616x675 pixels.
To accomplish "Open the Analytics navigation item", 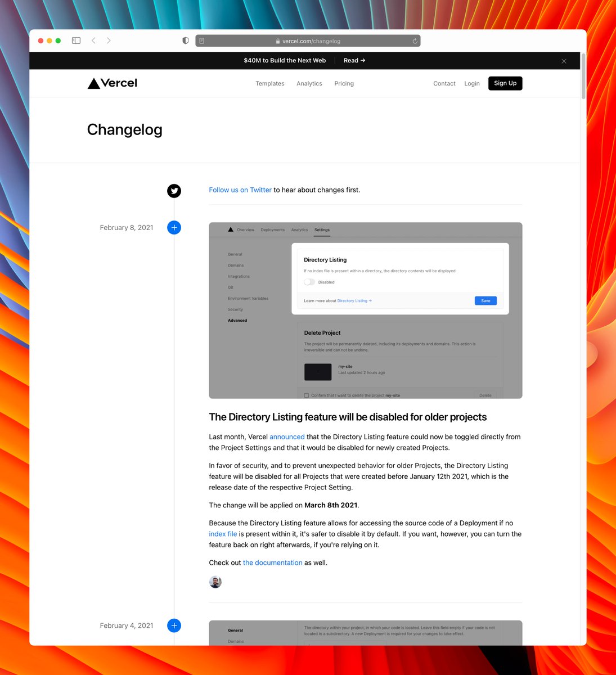I will pyautogui.click(x=309, y=84).
